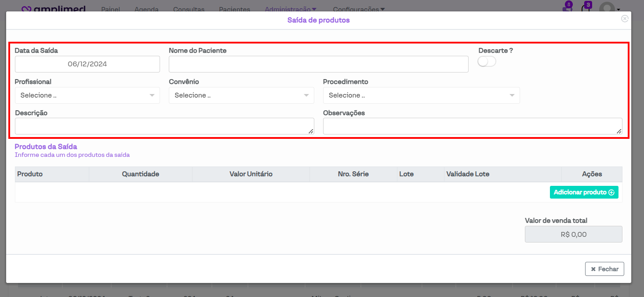Viewport: 644px width, 297px height.
Task: Focus the Nome do Paciente field
Action: [318, 64]
